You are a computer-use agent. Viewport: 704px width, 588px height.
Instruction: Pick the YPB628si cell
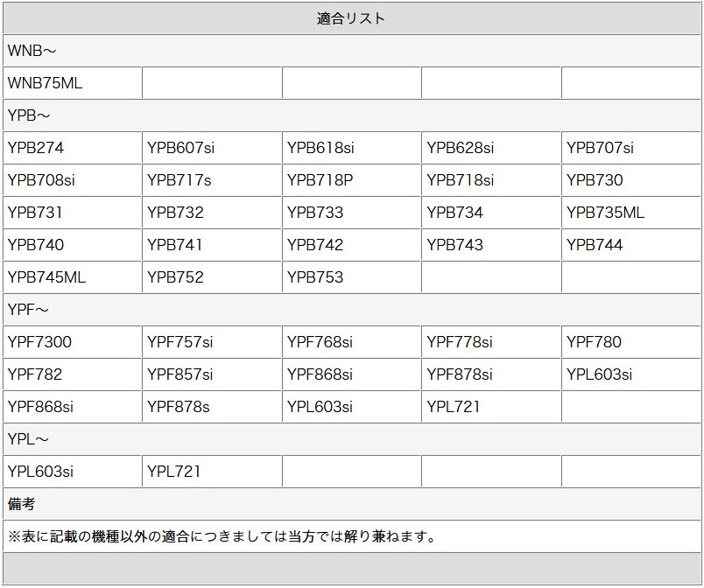click(x=491, y=148)
